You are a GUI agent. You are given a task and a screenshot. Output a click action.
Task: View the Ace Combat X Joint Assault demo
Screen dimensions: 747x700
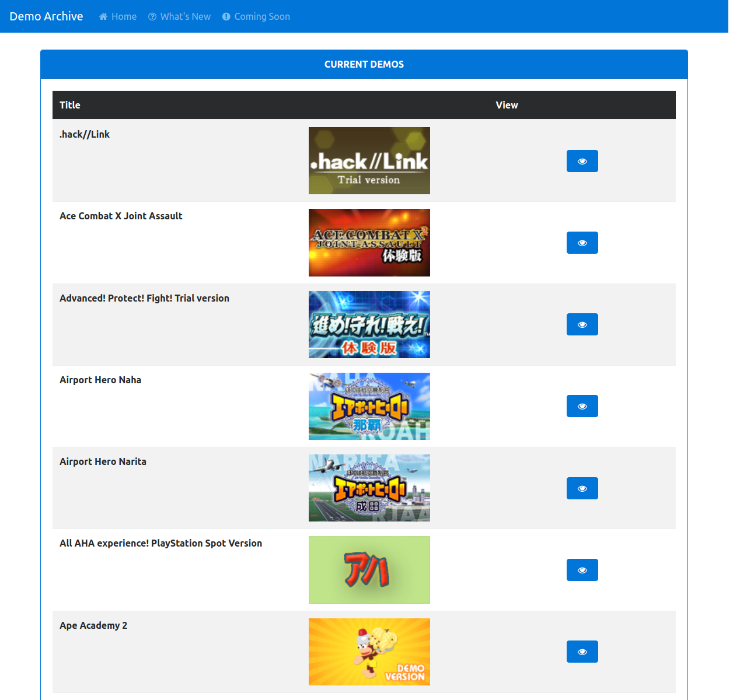[x=582, y=243]
